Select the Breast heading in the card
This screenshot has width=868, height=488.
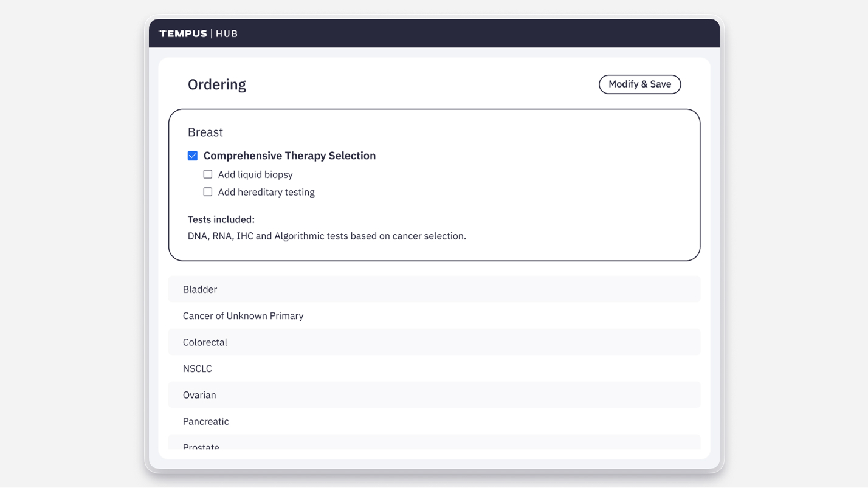pyautogui.click(x=205, y=132)
